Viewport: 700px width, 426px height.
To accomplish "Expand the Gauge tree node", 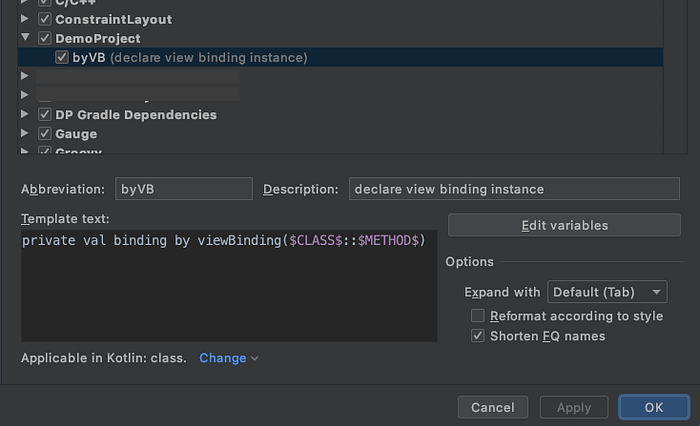I will pyautogui.click(x=25, y=134).
